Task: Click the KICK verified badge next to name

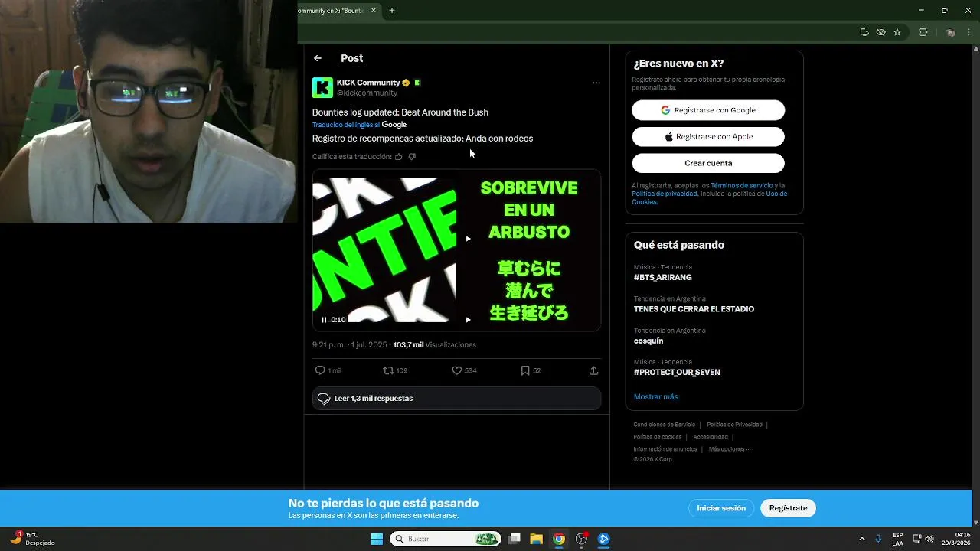Action: 417,83
